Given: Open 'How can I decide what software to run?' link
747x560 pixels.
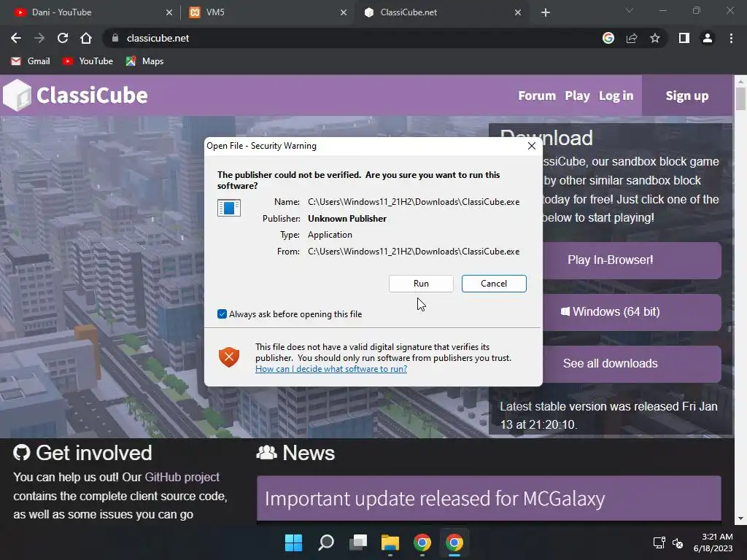Looking at the screenshot, I should coord(331,368).
